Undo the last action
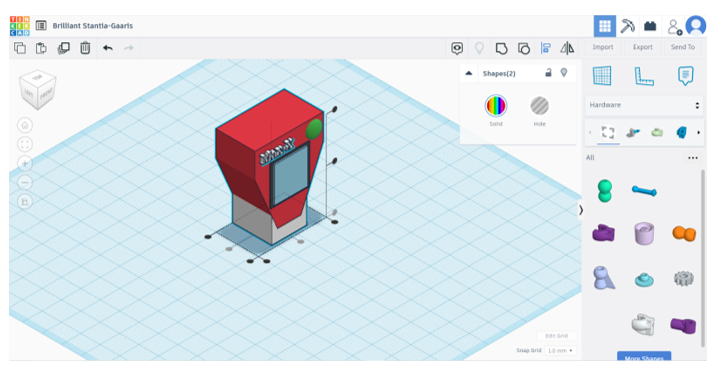Viewport: 718px width, 377px height. click(108, 48)
